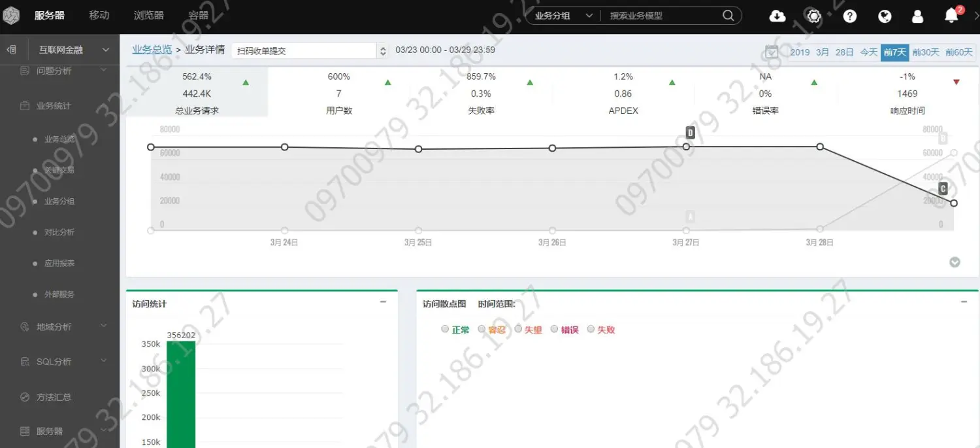
Task: Select the 正常 radio option
Action: (x=445, y=329)
